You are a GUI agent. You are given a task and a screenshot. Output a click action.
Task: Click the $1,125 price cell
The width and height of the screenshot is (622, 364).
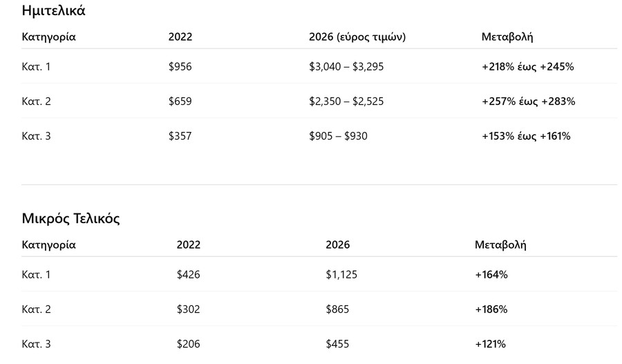point(341,275)
